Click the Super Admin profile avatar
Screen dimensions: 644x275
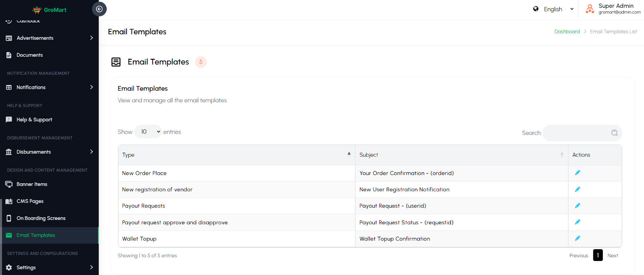(590, 9)
